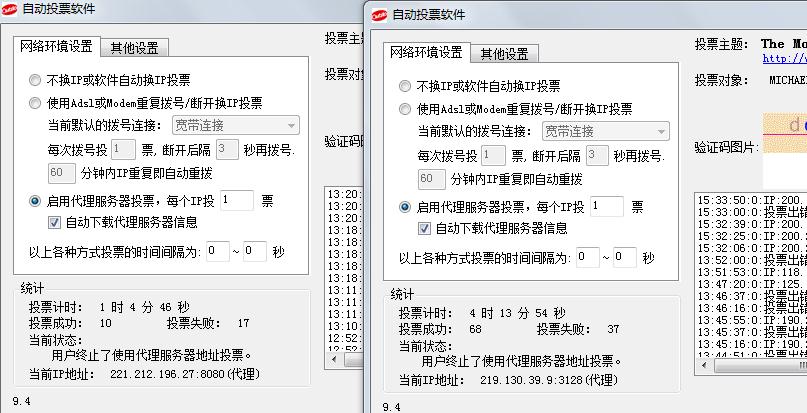Click log entry starting "15:32:39:0" in front window
The width and height of the screenshot is (807, 413).
[751, 224]
